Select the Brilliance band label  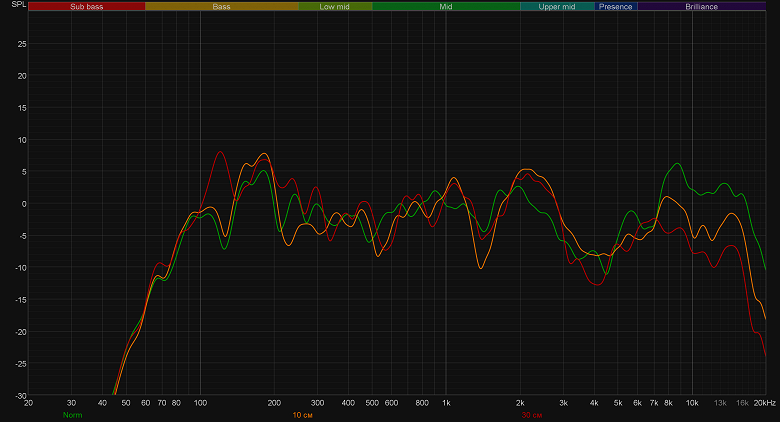tap(701, 6)
